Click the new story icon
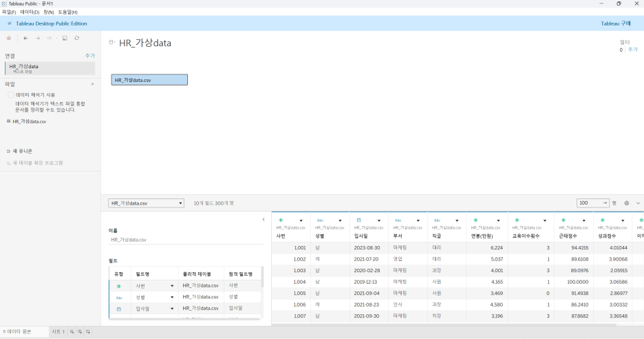The height and width of the screenshot is (339, 644). (x=88, y=331)
